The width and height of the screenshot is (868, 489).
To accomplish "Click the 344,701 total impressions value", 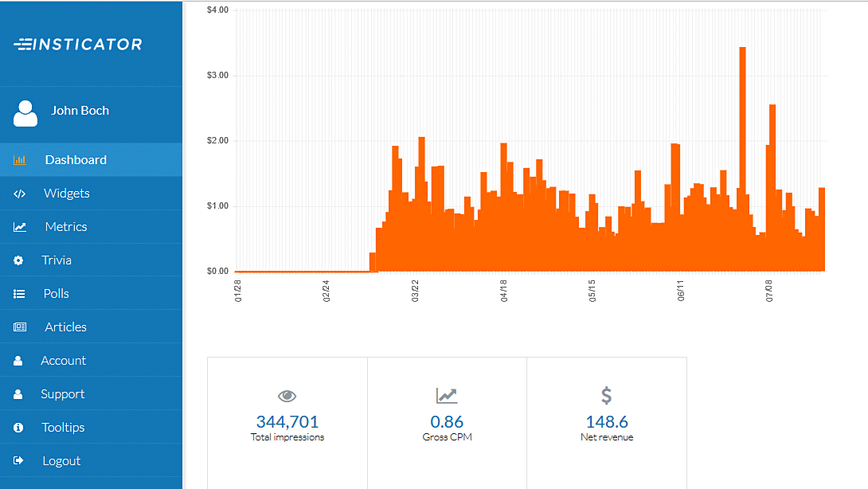I will click(287, 421).
